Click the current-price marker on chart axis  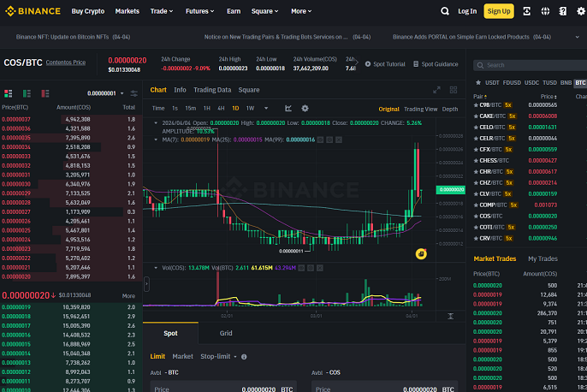point(451,190)
